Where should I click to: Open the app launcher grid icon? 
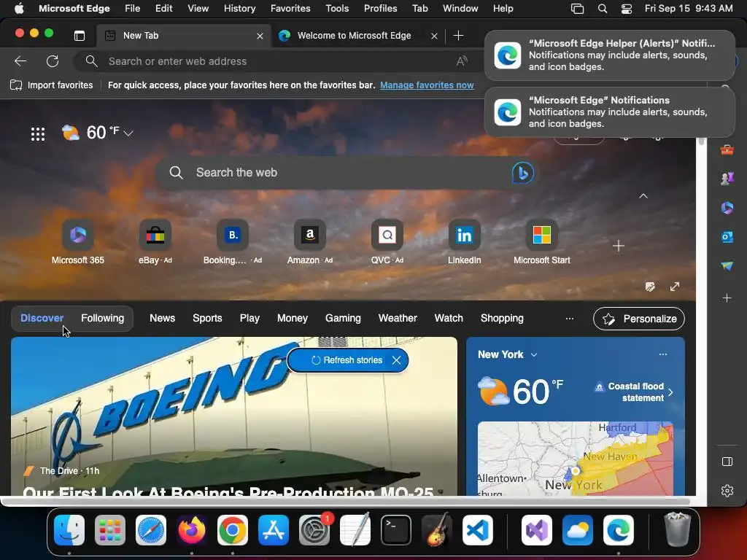[x=38, y=134]
